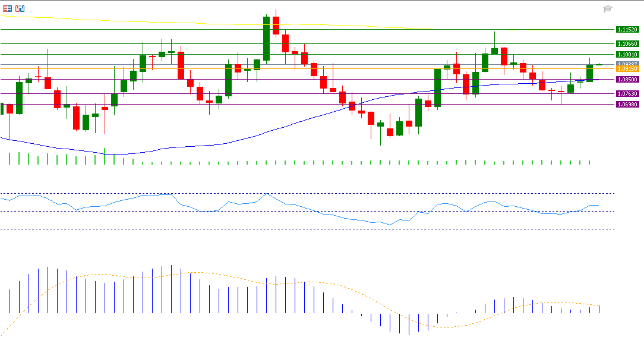The height and width of the screenshot is (356, 644).
Task: Click the 1.10010 green price label
Action: (x=627, y=54)
